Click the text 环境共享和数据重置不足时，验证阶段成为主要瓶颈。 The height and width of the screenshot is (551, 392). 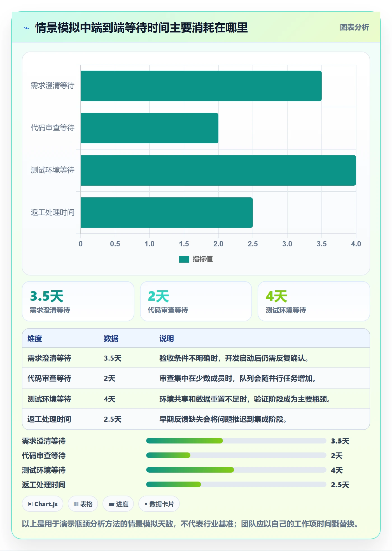point(245,399)
